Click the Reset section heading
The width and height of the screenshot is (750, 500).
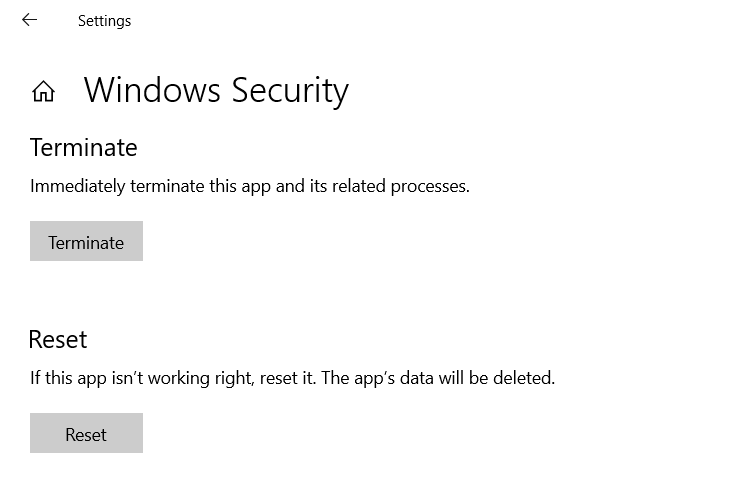[58, 339]
